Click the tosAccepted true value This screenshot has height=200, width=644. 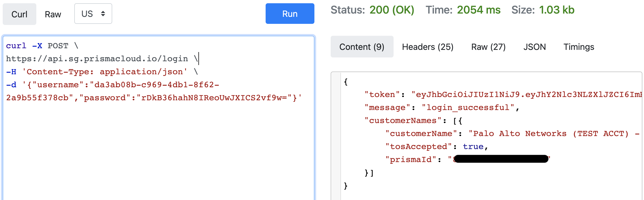(x=473, y=147)
